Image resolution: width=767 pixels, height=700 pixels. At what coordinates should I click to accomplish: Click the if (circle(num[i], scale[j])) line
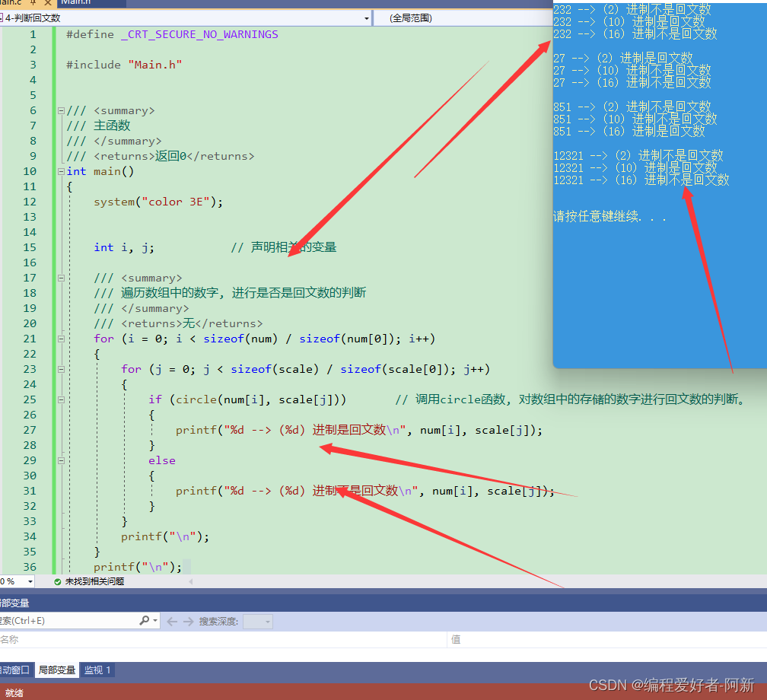pyautogui.click(x=247, y=399)
